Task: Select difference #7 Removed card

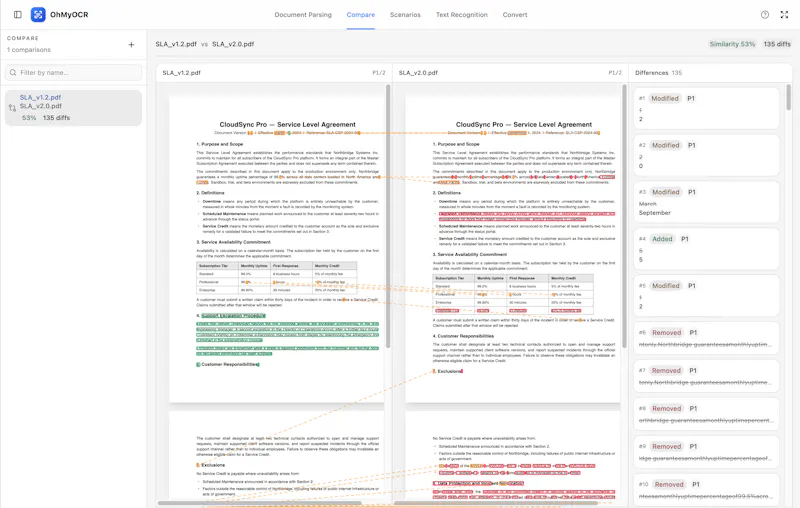Action: tap(707, 376)
